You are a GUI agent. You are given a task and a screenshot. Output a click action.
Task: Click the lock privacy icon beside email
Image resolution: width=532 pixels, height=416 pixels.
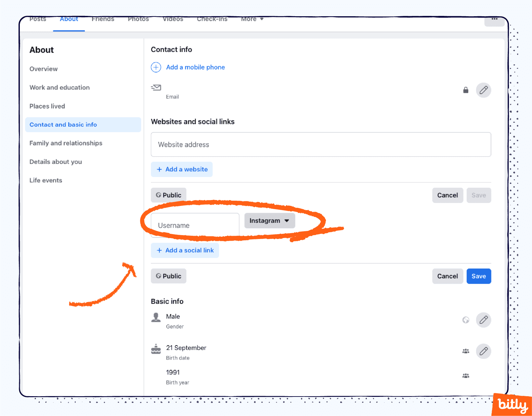466,90
